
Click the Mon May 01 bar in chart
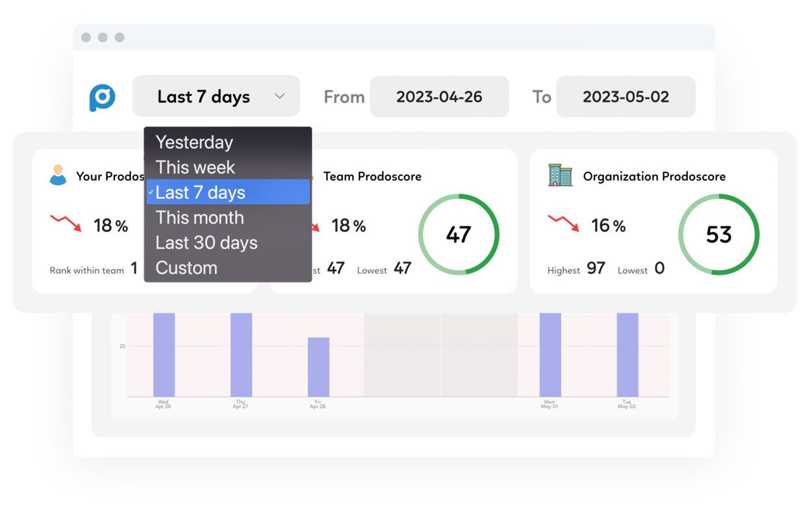coord(550,355)
